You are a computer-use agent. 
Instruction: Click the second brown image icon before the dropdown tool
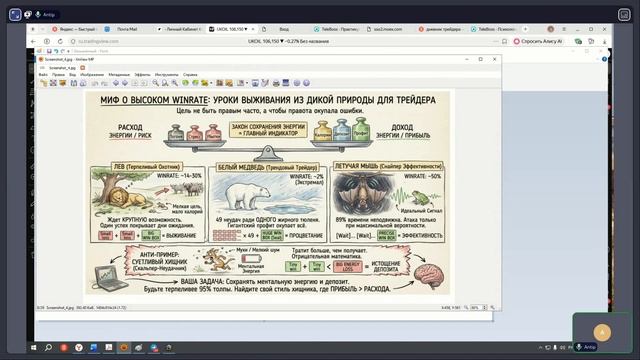tap(229, 83)
